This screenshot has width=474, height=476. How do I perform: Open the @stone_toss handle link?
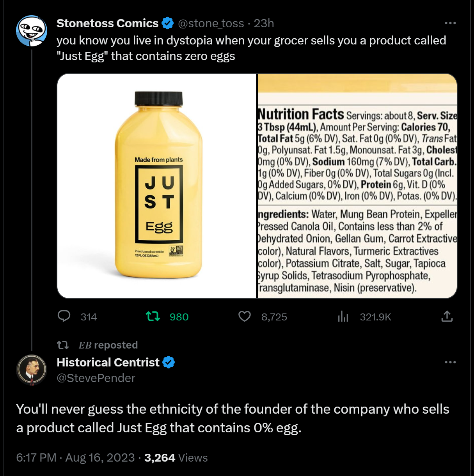(x=211, y=23)
